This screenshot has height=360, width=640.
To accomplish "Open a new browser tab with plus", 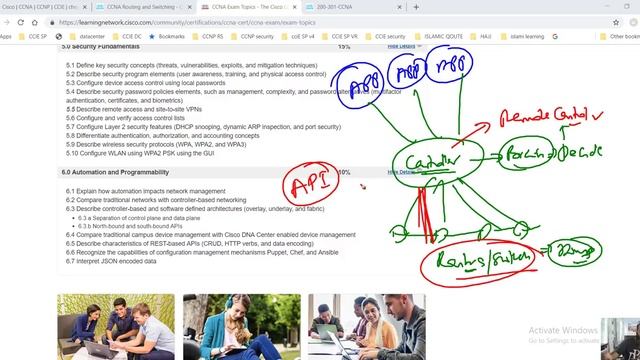I will pos(416,7).
